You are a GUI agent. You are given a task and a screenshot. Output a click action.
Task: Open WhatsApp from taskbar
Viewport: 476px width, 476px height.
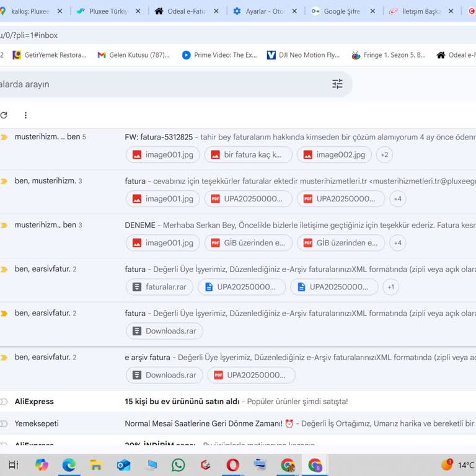point(178,465)
